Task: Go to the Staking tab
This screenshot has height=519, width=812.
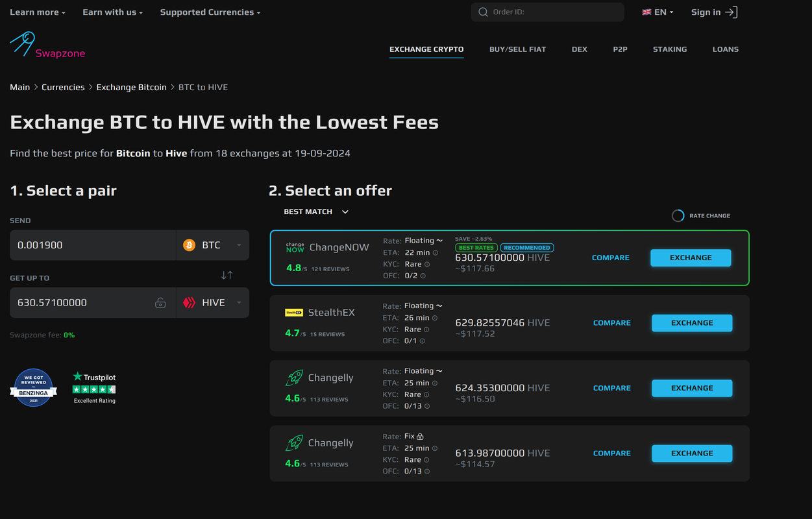Action: [x=670, y=49]
